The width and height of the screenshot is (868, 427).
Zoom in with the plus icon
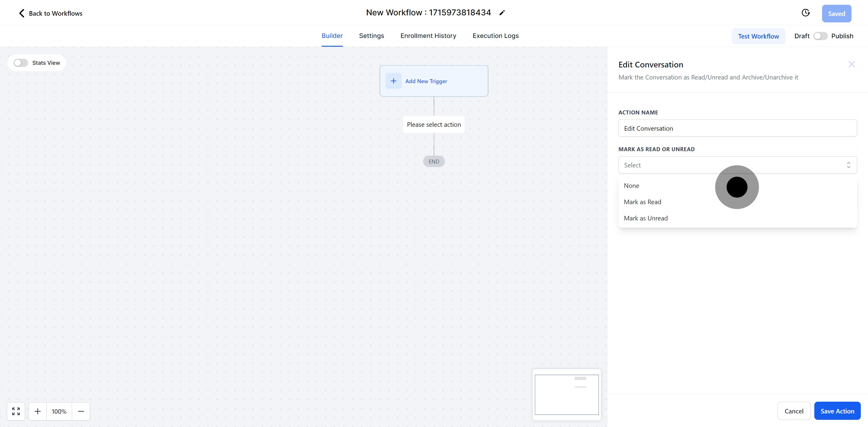(x=38, y=411)
